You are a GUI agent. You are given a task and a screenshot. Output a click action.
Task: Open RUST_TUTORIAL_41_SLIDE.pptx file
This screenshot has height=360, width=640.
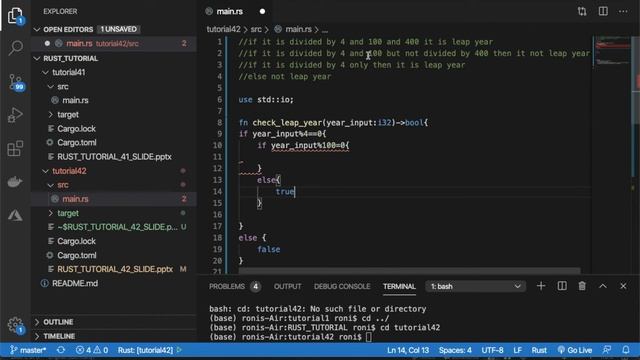coord(114,157)
